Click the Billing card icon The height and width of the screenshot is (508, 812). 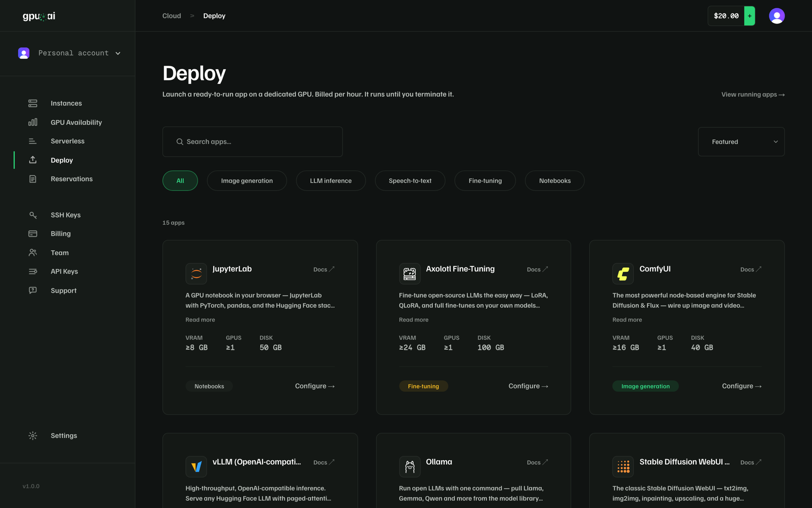click(32, 233)
